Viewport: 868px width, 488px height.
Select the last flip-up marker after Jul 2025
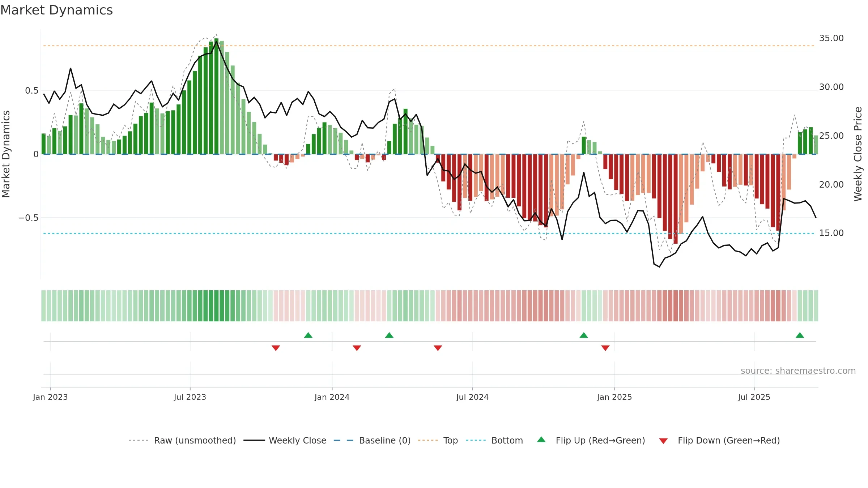tap(800, 335)
